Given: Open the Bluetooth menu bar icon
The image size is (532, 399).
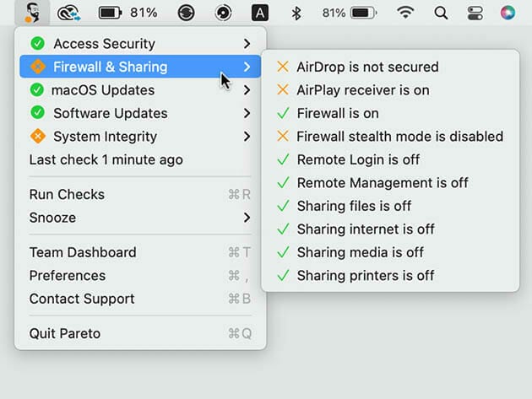Looking at the screenshot, I should (x=296, y=13).
